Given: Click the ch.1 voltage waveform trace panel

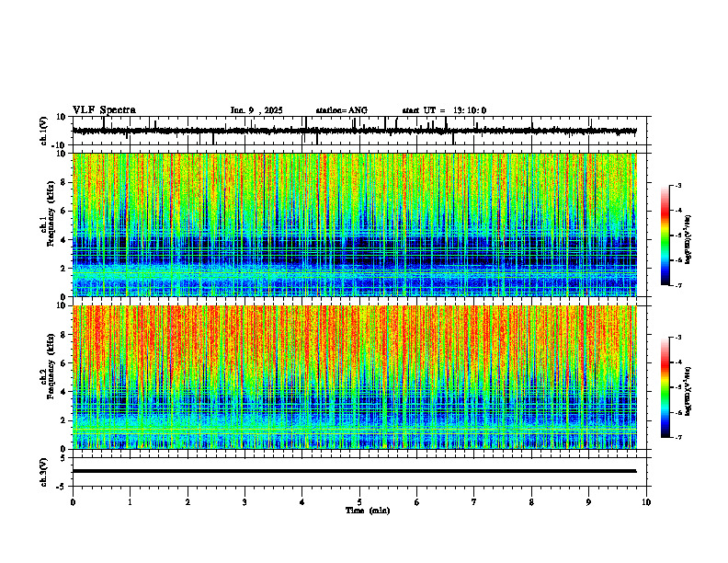Looking at the screenshot, I should [x=361, y=131].
